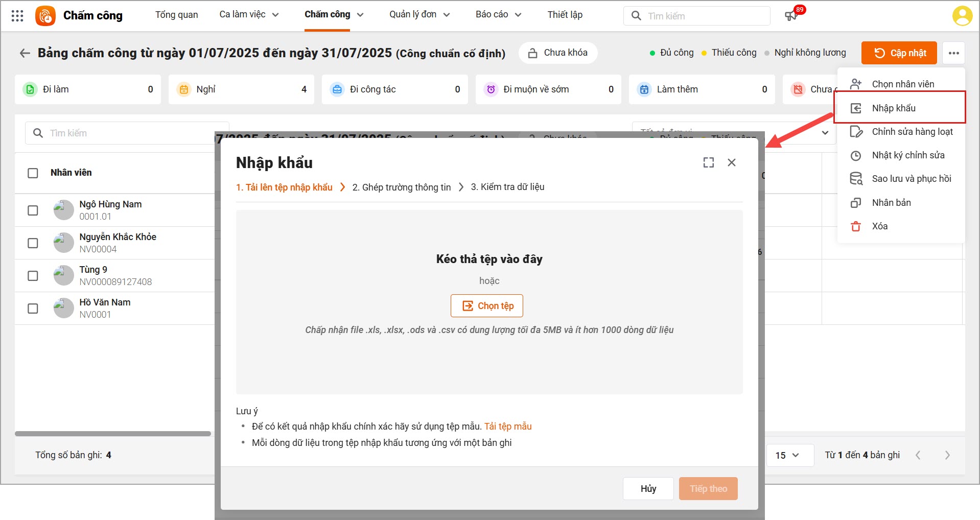
Task: Expand the import dialog to fullscreen
Action: coord(708,162)
